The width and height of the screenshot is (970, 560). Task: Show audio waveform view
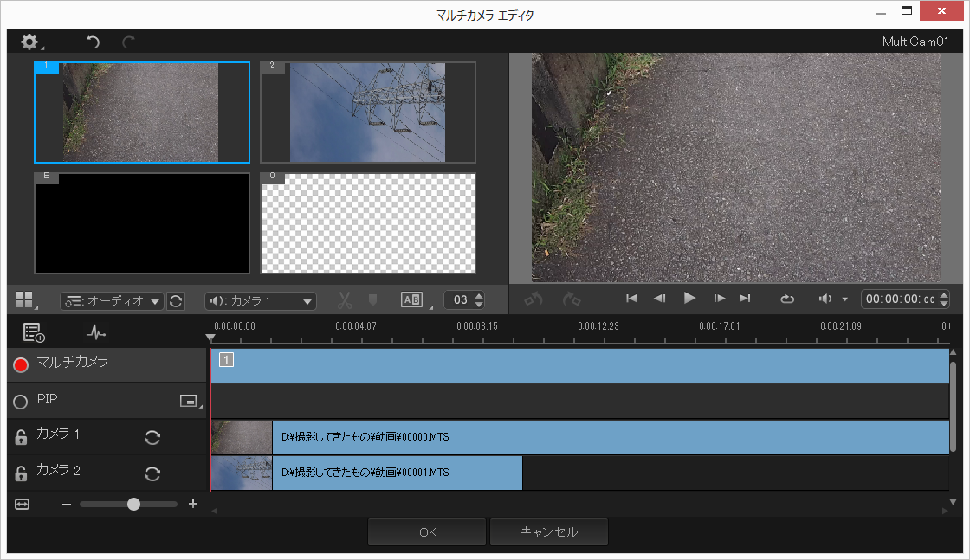[96, 332]
